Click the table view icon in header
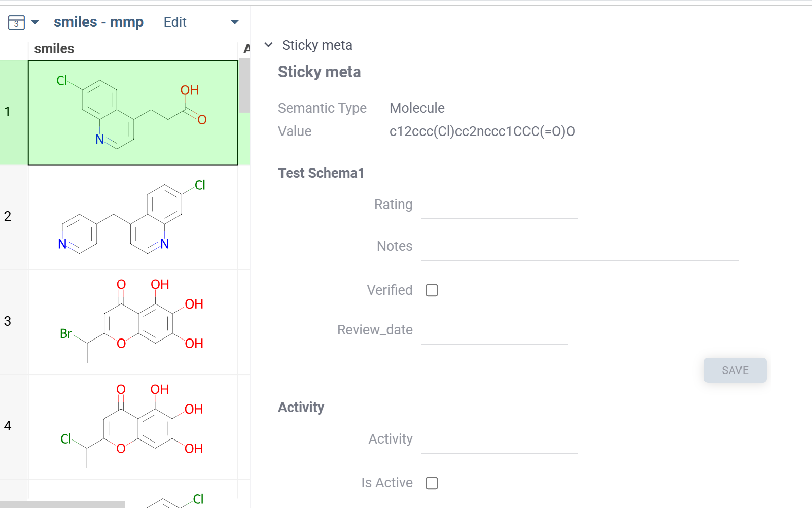The image size is (812, 508). pos(16,23)
